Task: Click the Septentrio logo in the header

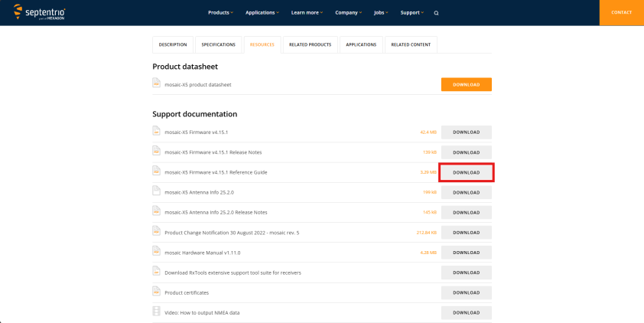Action: [40, 12]
